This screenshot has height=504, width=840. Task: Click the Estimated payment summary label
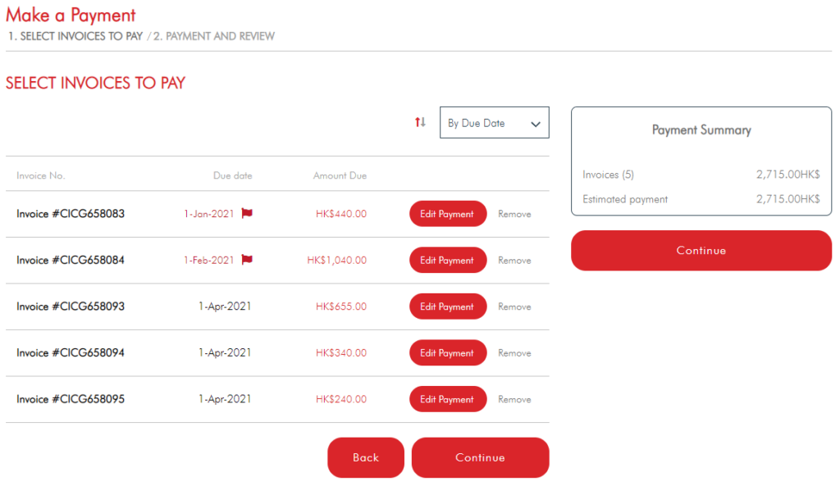(x=625, y=200)
